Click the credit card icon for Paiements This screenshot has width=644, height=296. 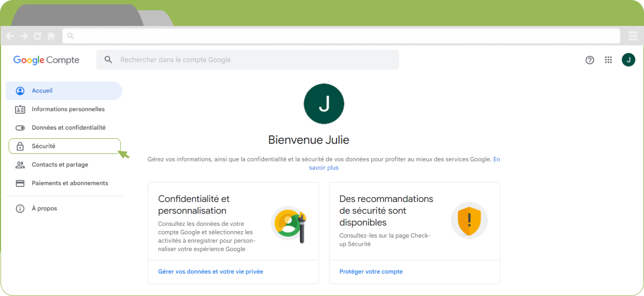click(x=20, y=183)
